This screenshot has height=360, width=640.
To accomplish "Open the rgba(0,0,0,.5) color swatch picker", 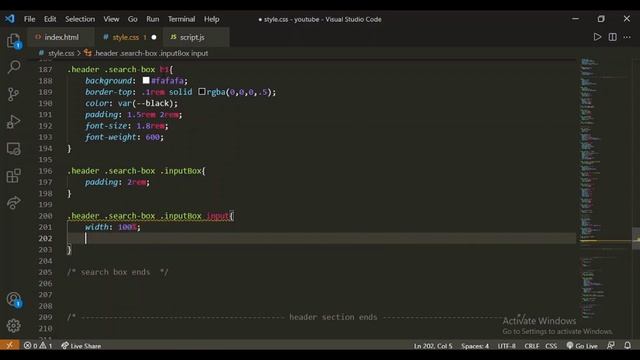I will [202, 91].
